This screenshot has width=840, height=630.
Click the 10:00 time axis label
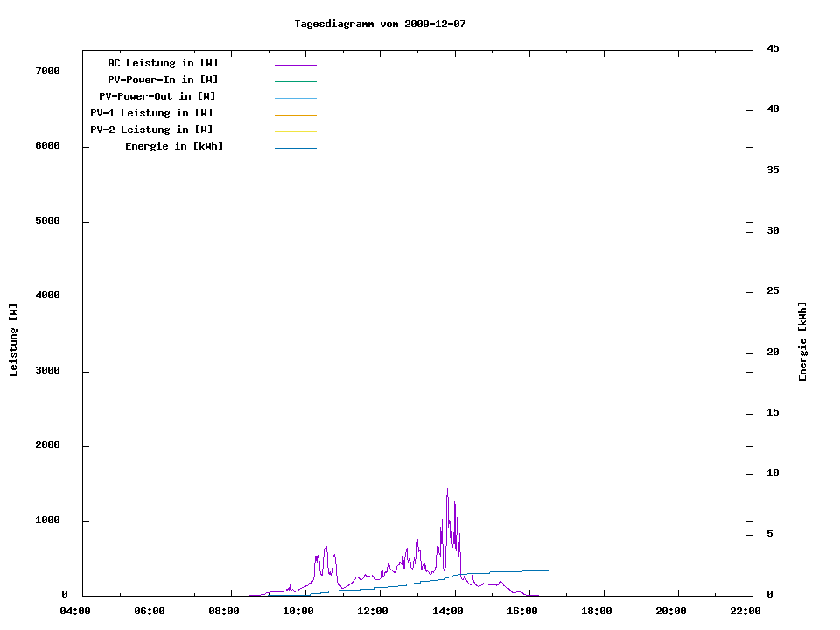point(298,611)
